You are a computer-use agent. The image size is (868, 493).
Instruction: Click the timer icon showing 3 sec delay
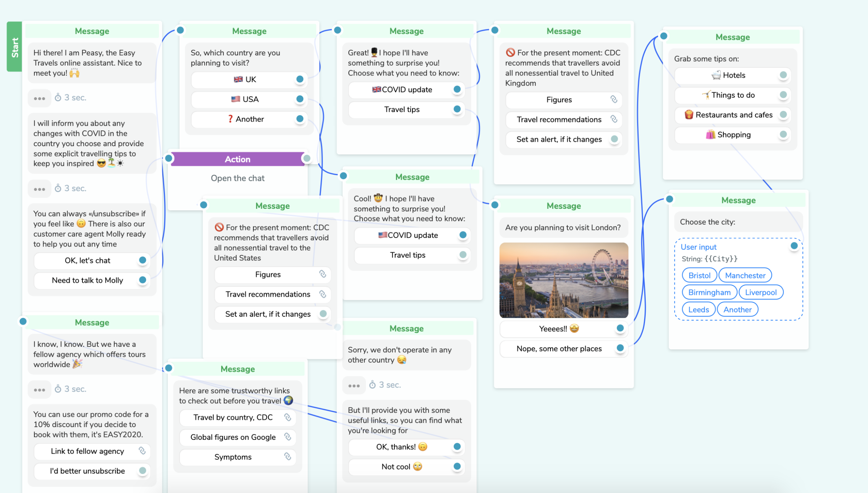(59, 98)
